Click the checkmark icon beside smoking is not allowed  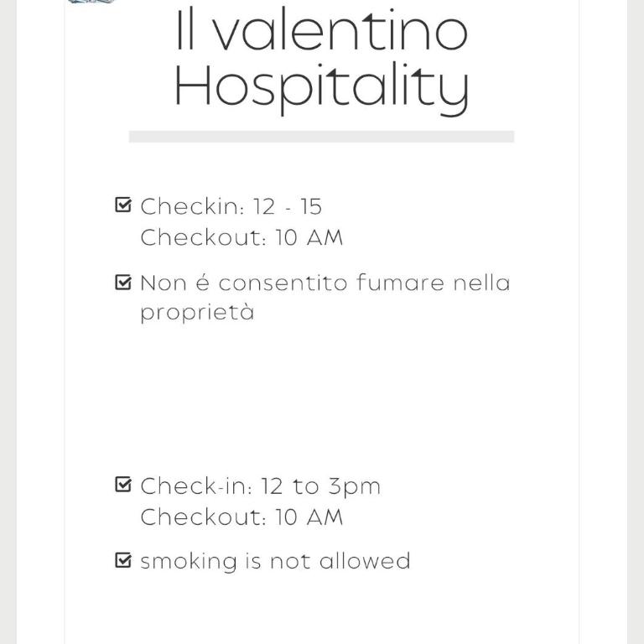[123, 560]
